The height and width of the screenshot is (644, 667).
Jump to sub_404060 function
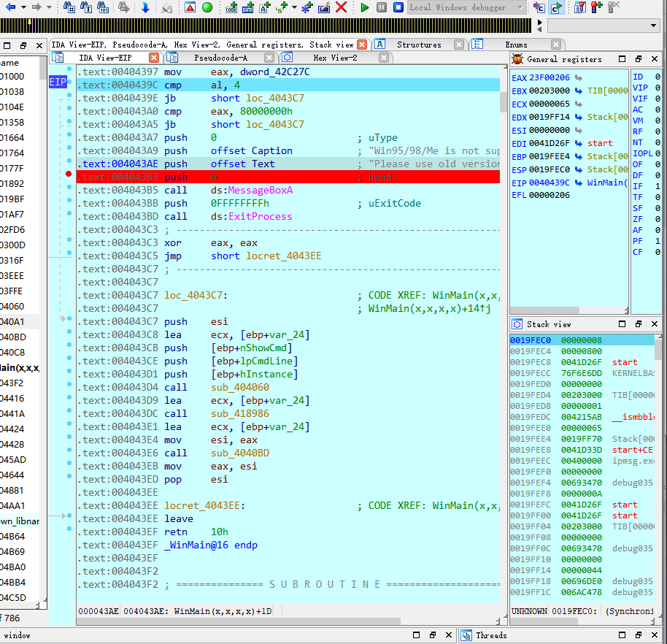[239, 387]
